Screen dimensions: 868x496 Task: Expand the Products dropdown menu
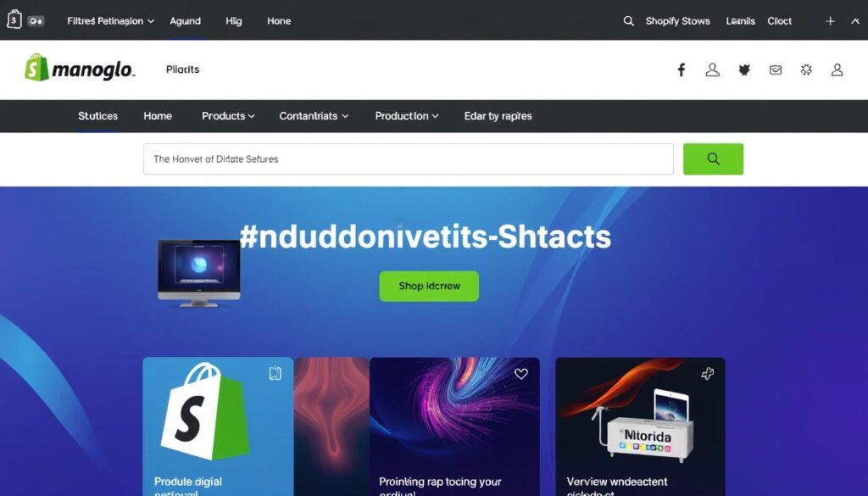(228, 116)
